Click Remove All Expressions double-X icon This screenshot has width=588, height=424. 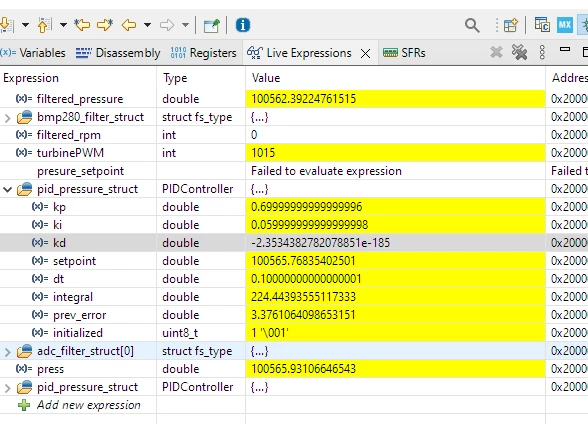[x=519, y=52]
